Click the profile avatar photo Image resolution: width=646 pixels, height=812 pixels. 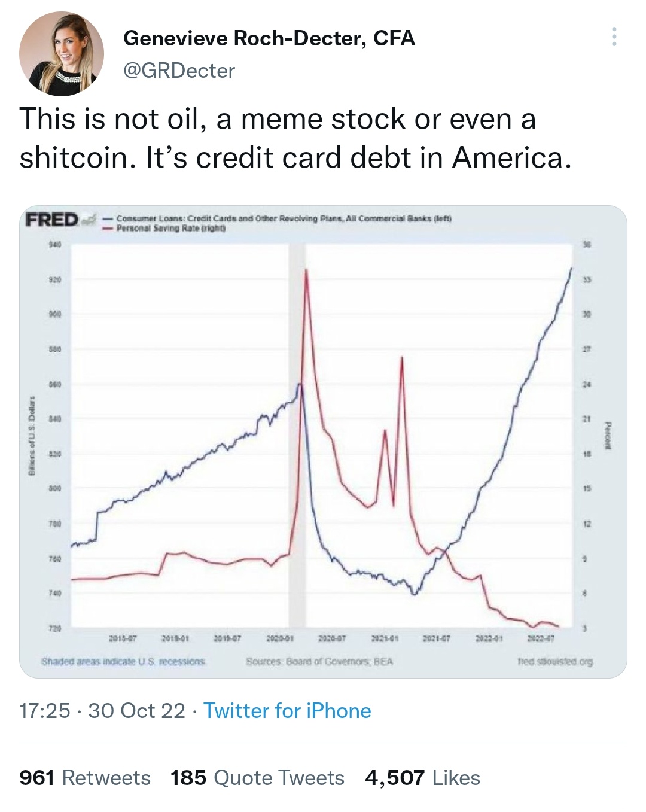pos(62,54)
